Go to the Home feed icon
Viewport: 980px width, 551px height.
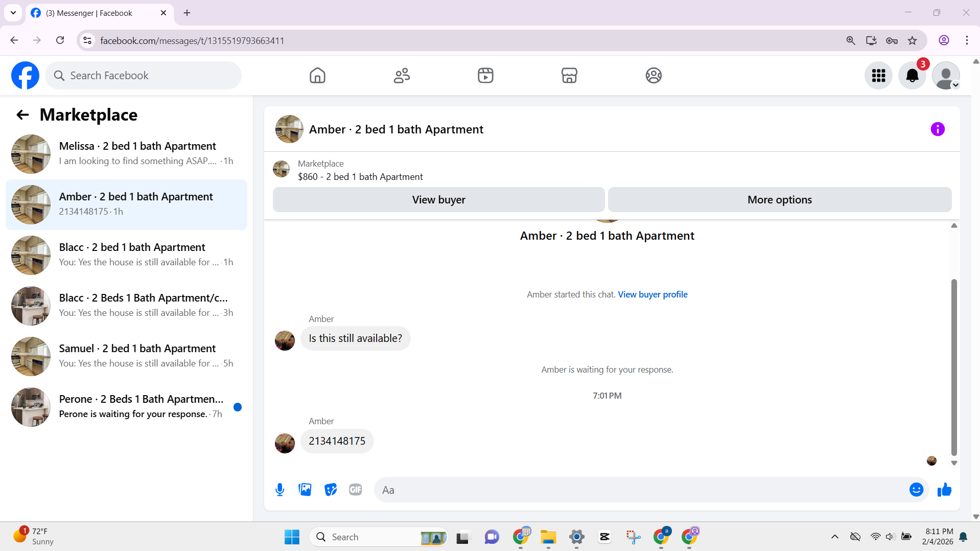point(317,76)
